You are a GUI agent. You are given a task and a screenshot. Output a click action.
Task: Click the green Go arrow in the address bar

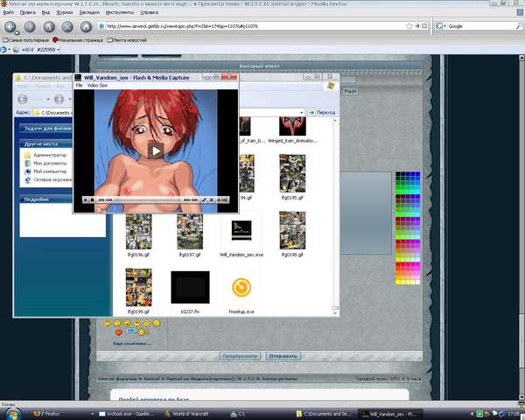[x=417, y=26]
